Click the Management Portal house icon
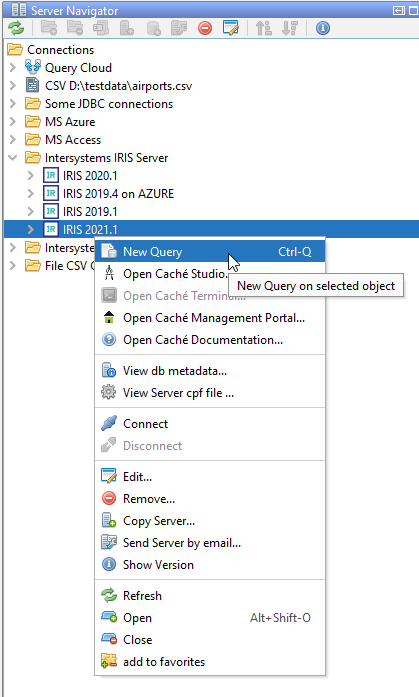Screen dimensions: 419x697 coord(109,317)
